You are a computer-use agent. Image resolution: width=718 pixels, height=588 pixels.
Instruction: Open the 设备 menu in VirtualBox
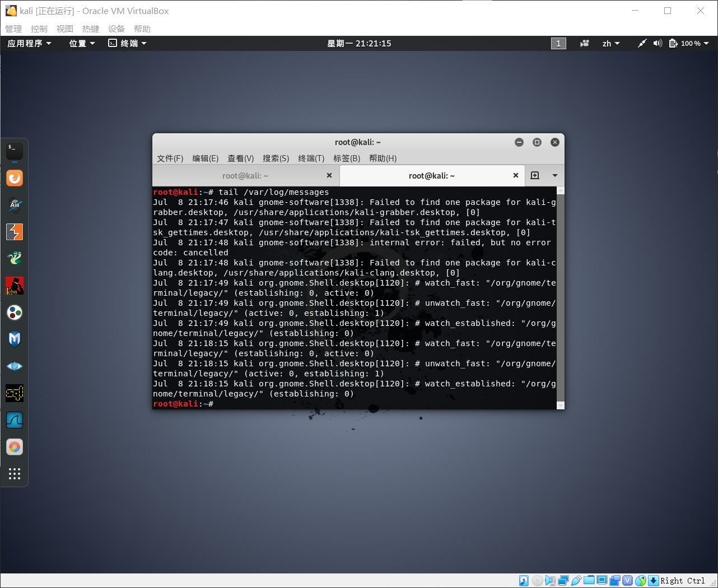[116, 29]
